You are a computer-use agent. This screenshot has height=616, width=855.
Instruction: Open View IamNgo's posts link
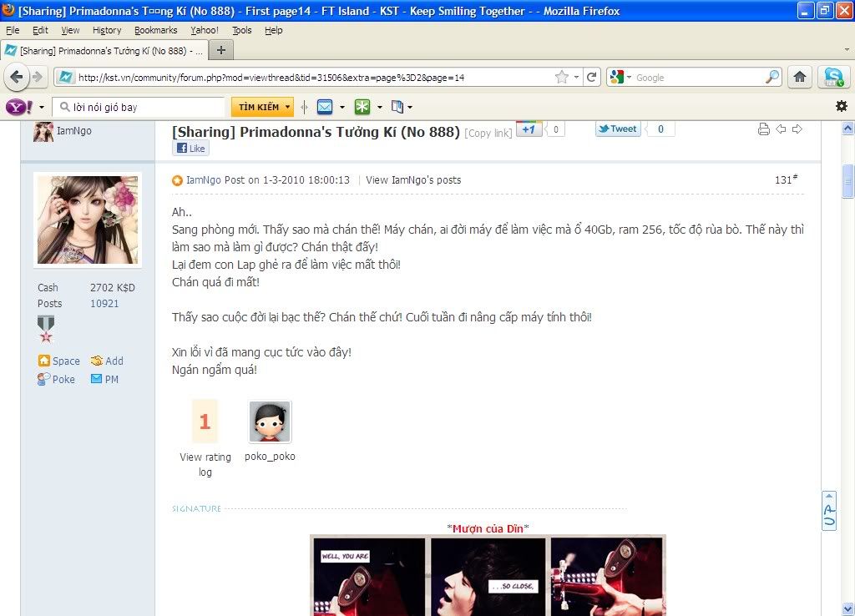pos(413,180)
